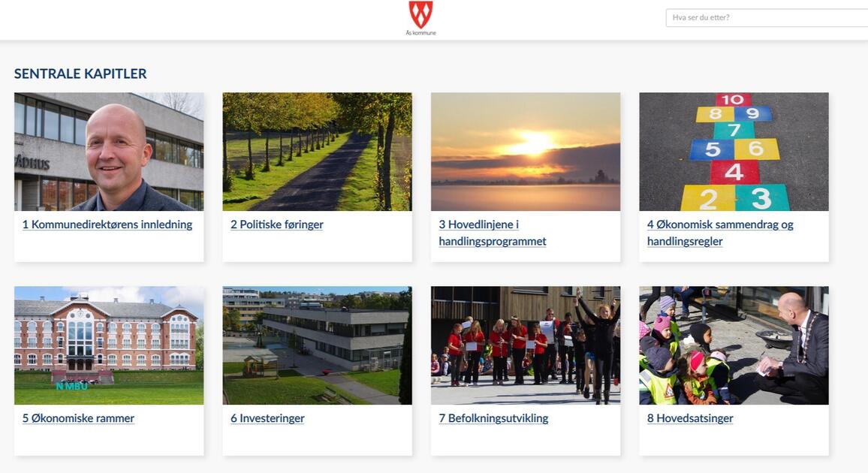Viewport: 868px width, 473px height.
Task: Click the red brick NMBU building thumbnail
Action: pyautogui.click(x=109, y=345)
